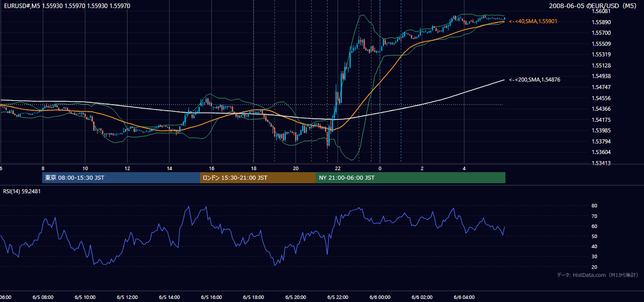Click the RSI scale level 40
Viewport: 644px width, 302px height.
click(x=594, y=246)
